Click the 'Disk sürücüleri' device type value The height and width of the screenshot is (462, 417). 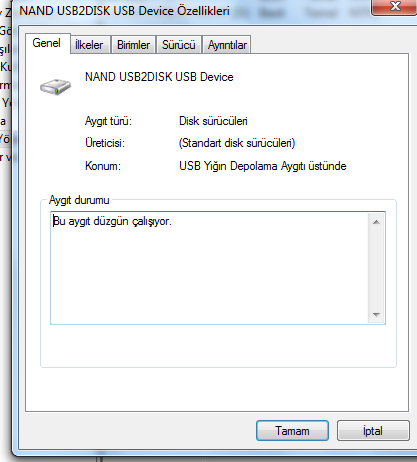213,121
